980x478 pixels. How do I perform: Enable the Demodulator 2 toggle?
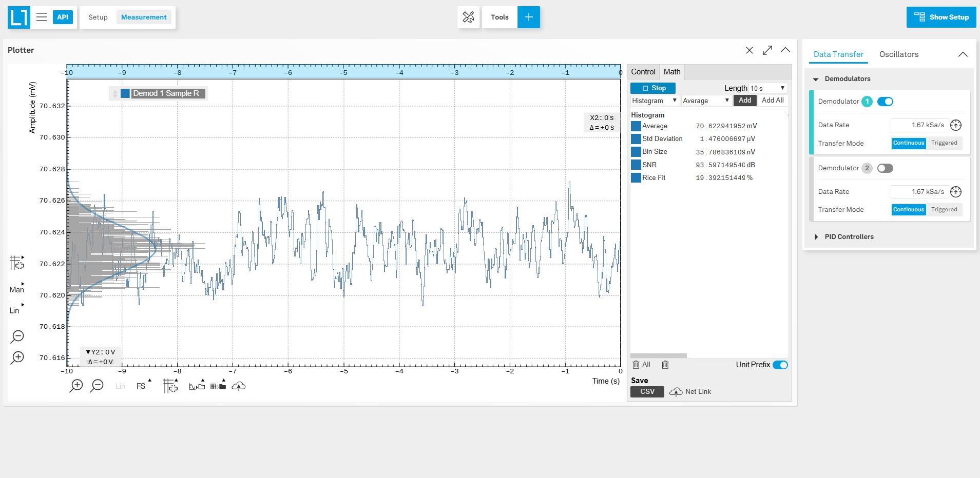tap(885, 168)
